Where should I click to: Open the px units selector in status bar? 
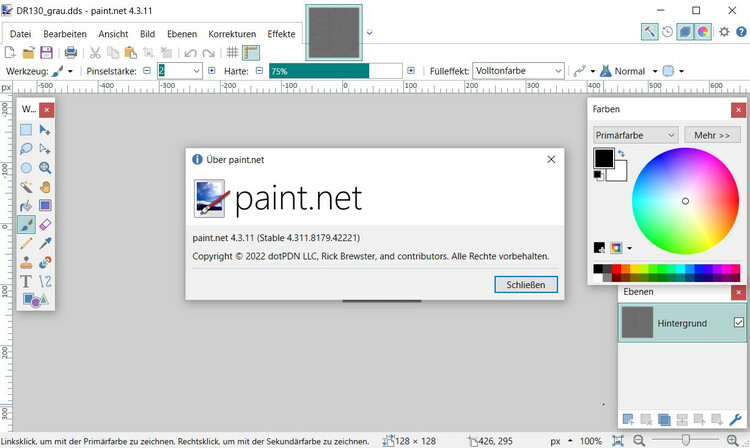(561, 441)
